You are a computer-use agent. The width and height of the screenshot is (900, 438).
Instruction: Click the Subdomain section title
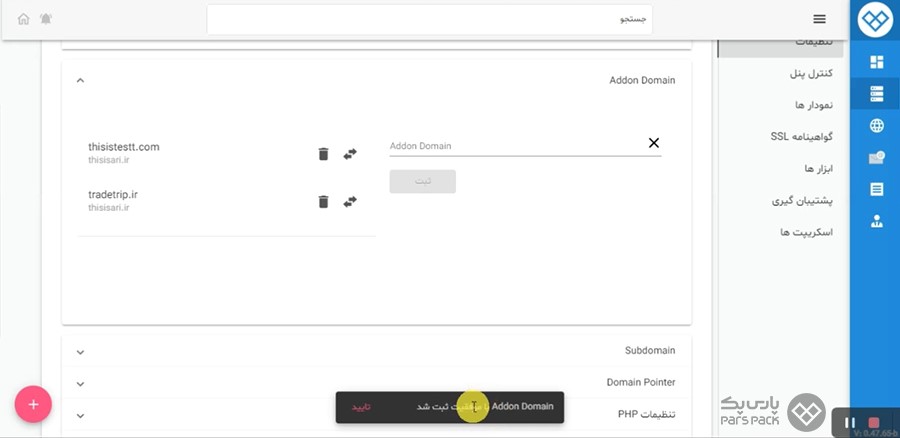[x=650, y=350]
